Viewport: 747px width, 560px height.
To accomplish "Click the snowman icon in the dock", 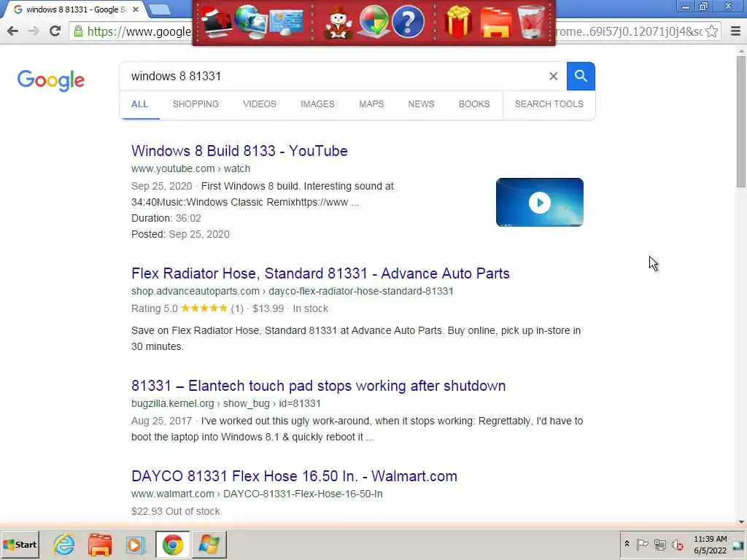I will (x=338, y=22).
